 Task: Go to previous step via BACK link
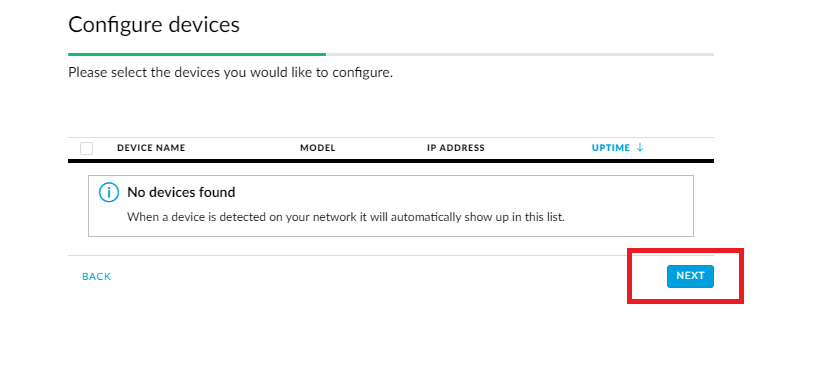(x=97, y=277)
